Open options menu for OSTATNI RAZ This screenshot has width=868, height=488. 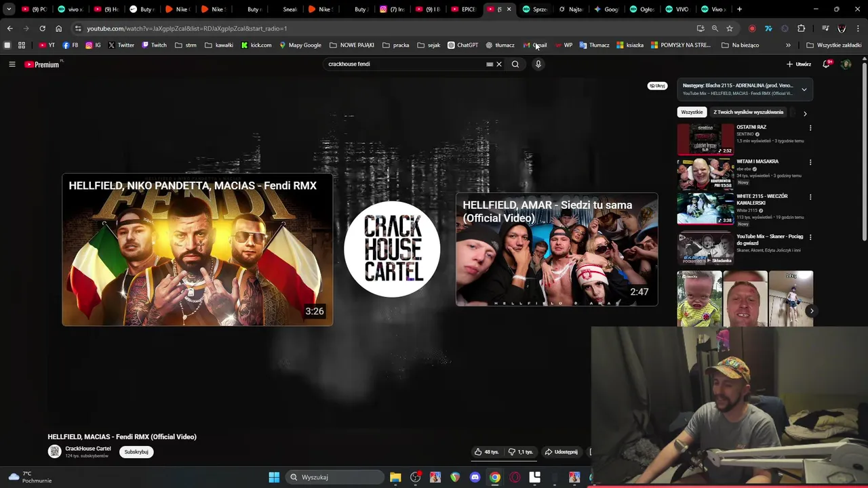pos(810,128)
